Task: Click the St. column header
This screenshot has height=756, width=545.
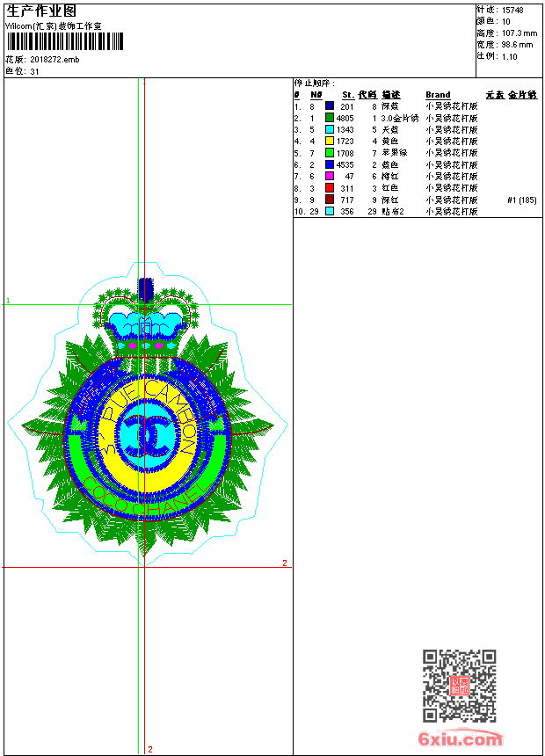Action: [348, 95]
